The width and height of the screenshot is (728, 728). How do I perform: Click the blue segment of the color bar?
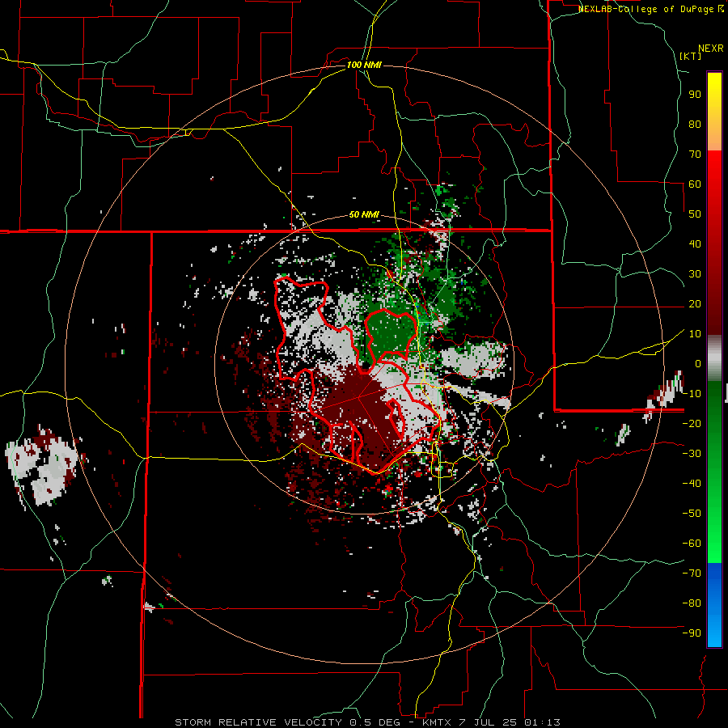pyautogui.click(x=714, y=605)
